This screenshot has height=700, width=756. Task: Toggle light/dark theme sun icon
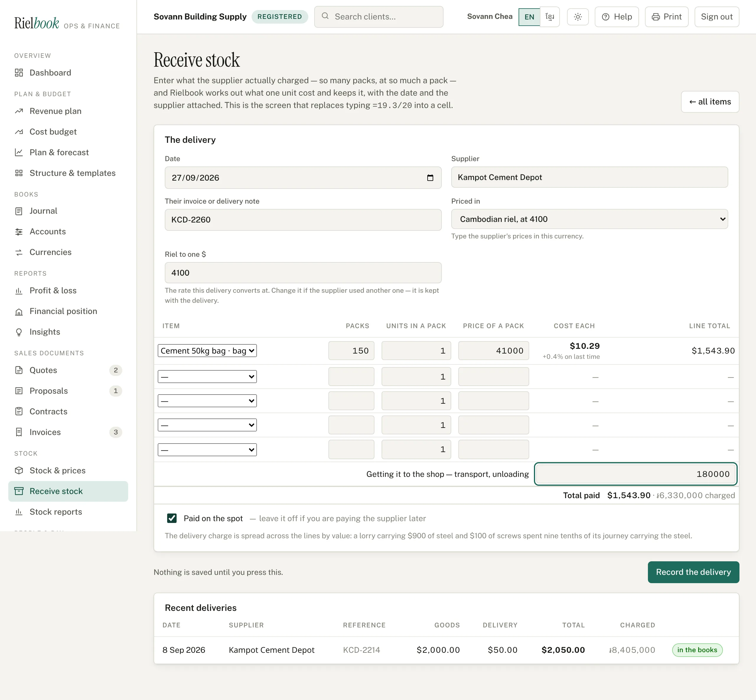pyautogui.click(x=578, y=17)
